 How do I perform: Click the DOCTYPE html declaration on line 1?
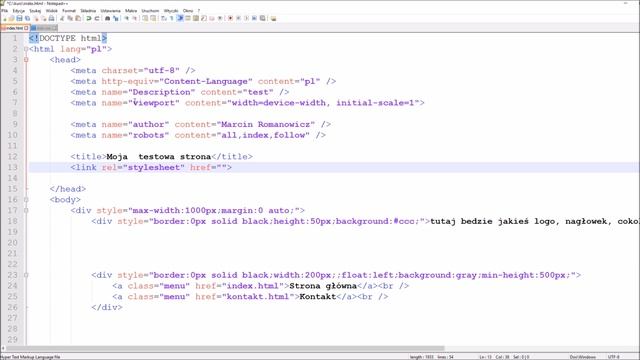tap(68, 38)
